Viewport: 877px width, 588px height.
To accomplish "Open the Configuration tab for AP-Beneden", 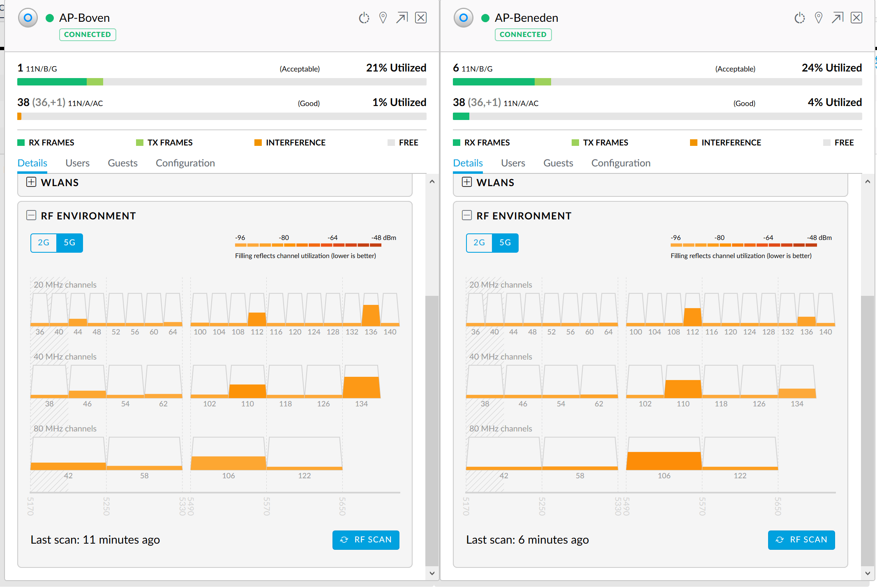I will (x=621, y=163).
